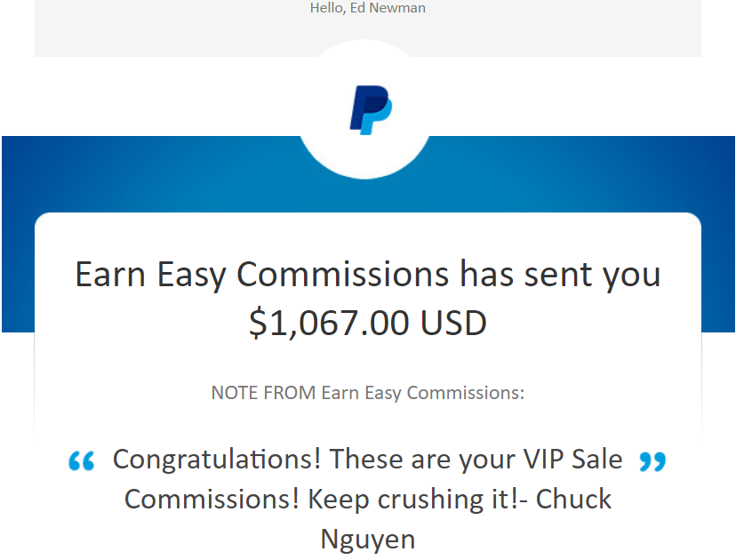The image size is (736, 560).
Task: Click the "USD" currency label
Action: click(453, 323)
